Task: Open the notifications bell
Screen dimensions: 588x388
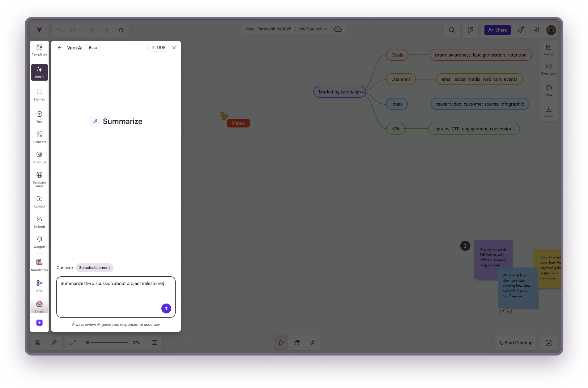Action: 520,30
